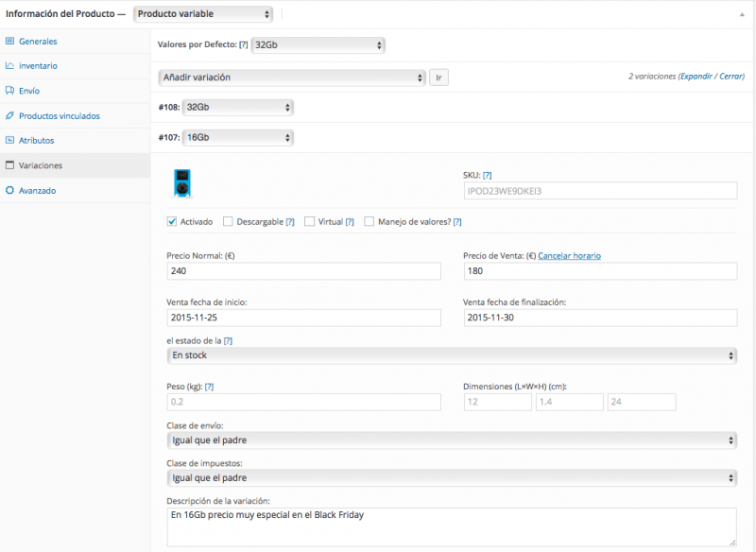This screenshot has width=756, height=552.
Task: Click the Venta fecha de inicio field
Action: click(x=303, y=318)
